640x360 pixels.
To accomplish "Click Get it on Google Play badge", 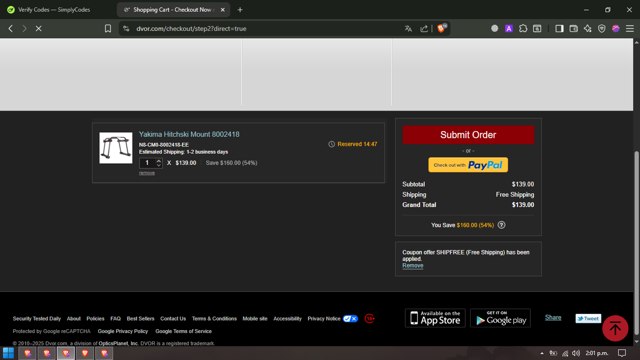I will click(500, 318).
